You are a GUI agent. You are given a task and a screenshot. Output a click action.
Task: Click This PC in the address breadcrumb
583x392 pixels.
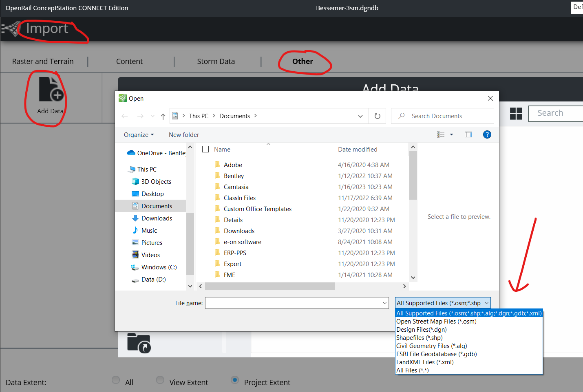[199, 116]
